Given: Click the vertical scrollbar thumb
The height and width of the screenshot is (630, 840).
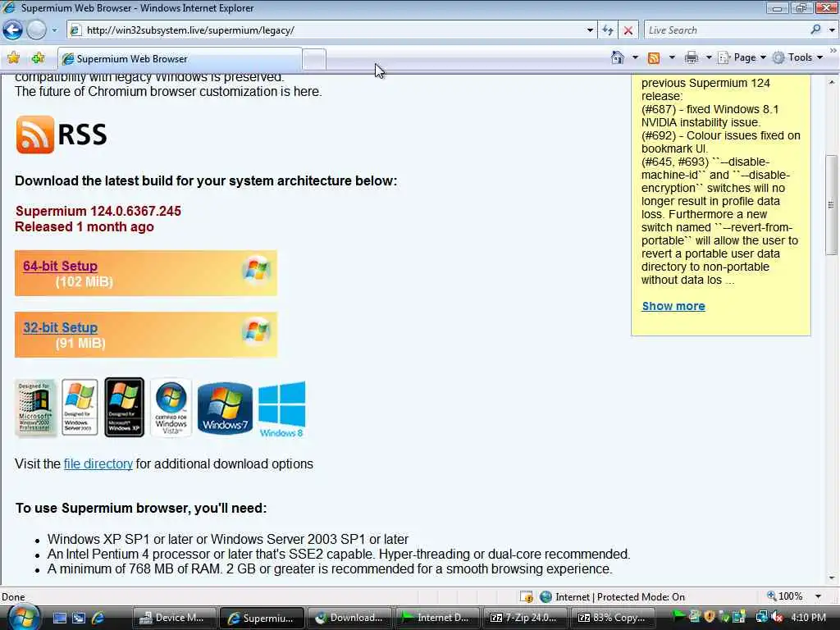Looking at the screenshot, I should point(831,204).
